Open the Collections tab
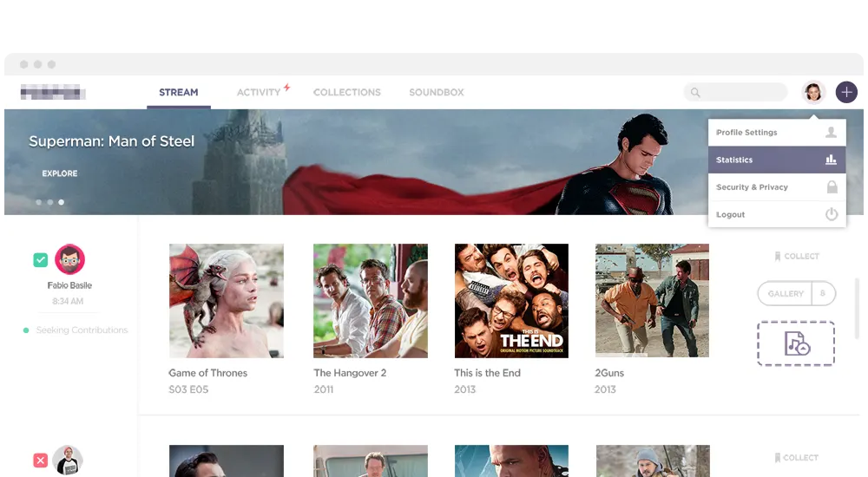868x477 pixels. (x=347, y=93)
